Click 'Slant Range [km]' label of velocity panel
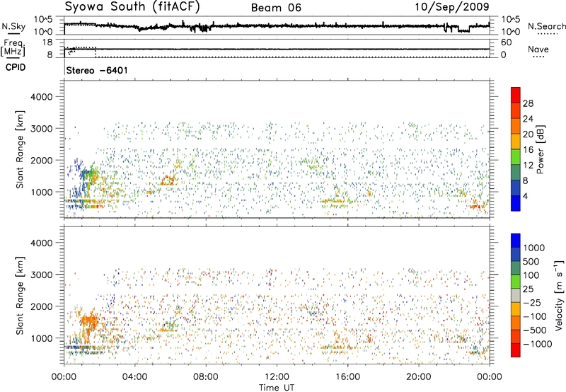The width and height of the screenshot is (566, 392). click(x=20, y=295)
